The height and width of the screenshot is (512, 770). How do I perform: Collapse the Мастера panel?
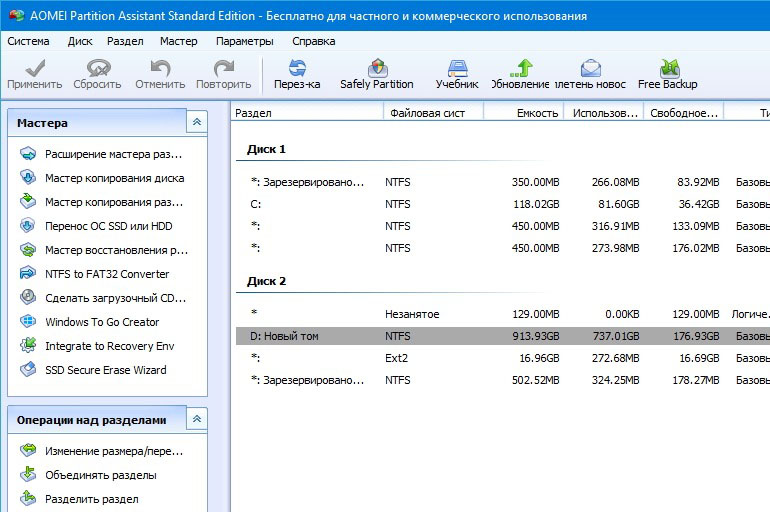click(x=197, y=122)
